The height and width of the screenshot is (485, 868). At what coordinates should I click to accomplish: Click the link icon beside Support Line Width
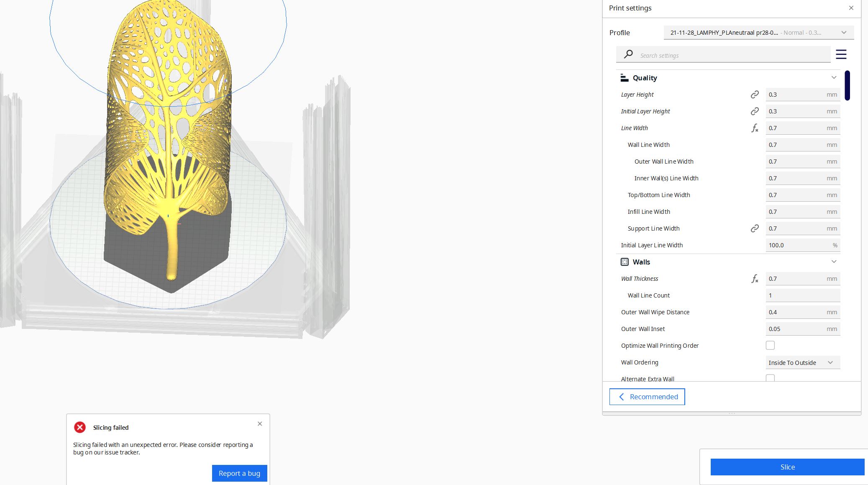tap(755, 228)
